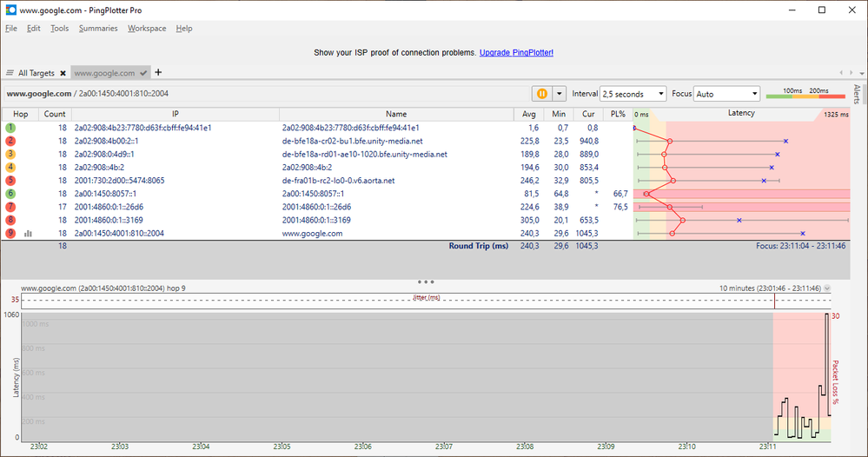Switch to the All Targets tab
The image size is (868, 457).
[36, 73]
